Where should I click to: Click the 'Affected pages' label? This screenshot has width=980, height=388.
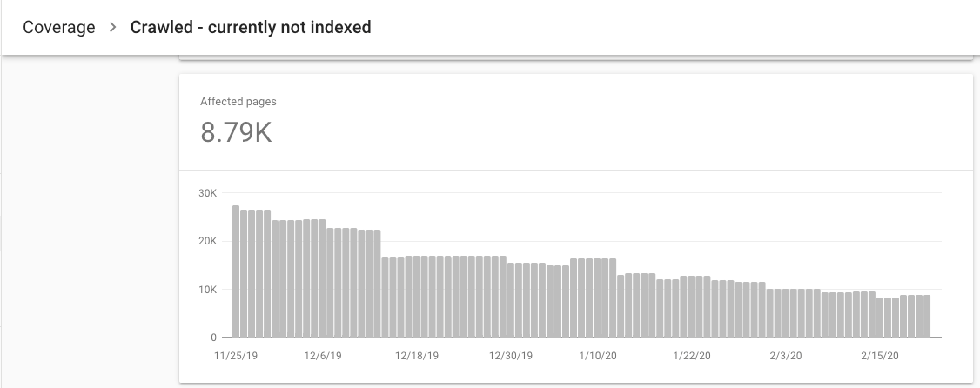point(238,102)
